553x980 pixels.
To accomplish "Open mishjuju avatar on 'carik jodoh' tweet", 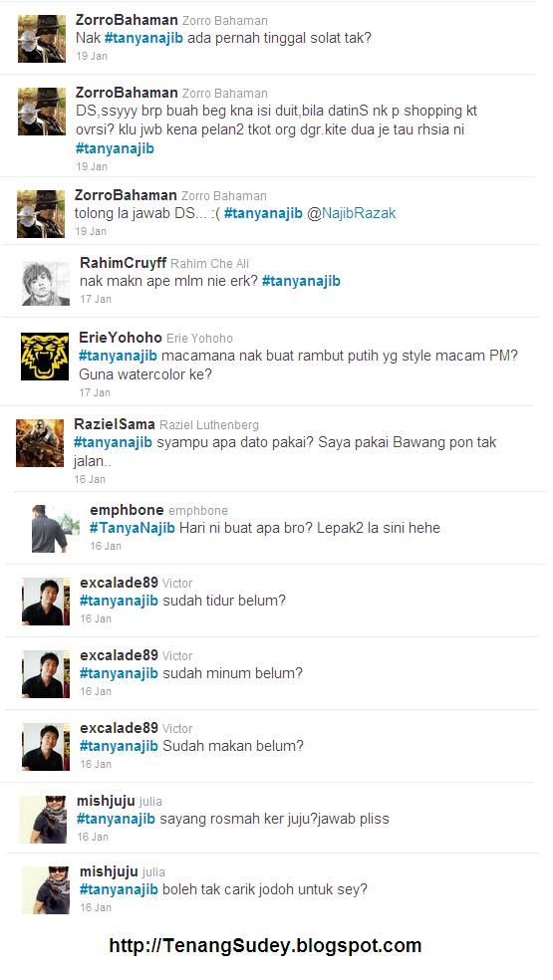I will tap(46, 890).
